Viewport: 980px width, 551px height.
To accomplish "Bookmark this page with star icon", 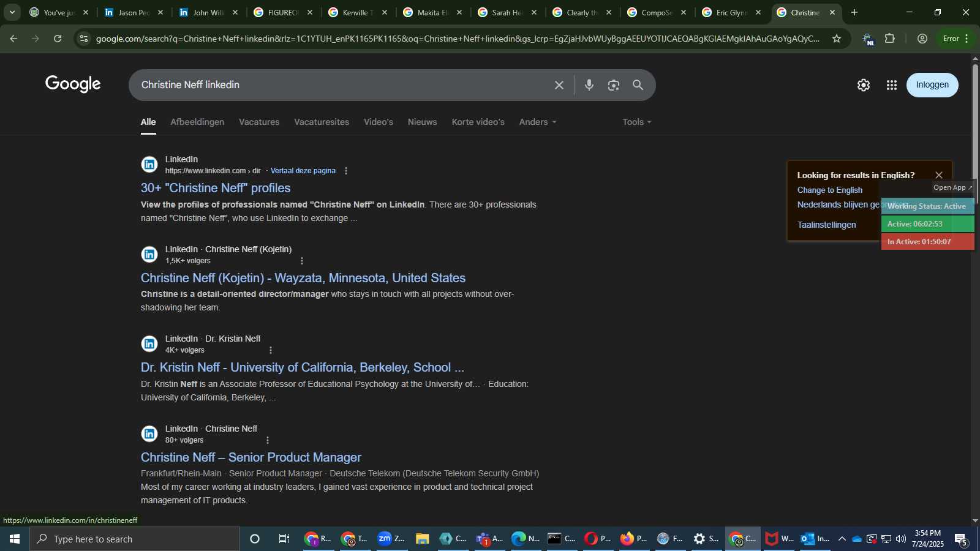I will (836, 39).
